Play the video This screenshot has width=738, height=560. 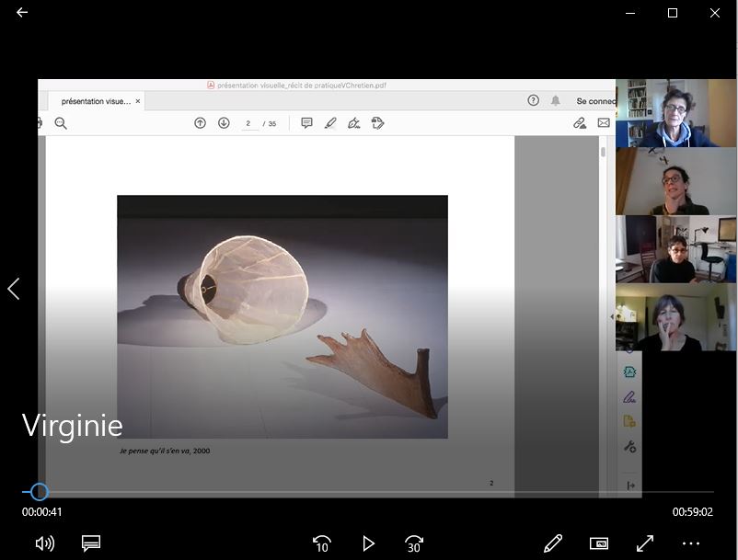(x=368, y=543)
